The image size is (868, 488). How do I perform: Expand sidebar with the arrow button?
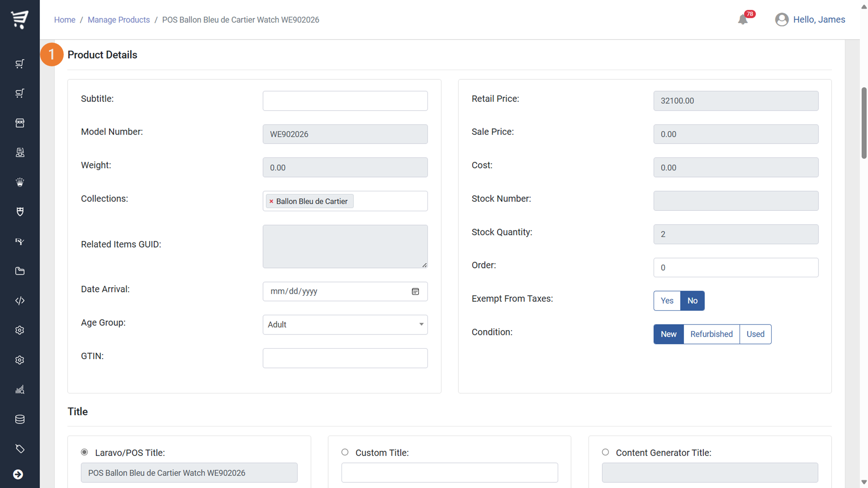[x=18, y=475]
